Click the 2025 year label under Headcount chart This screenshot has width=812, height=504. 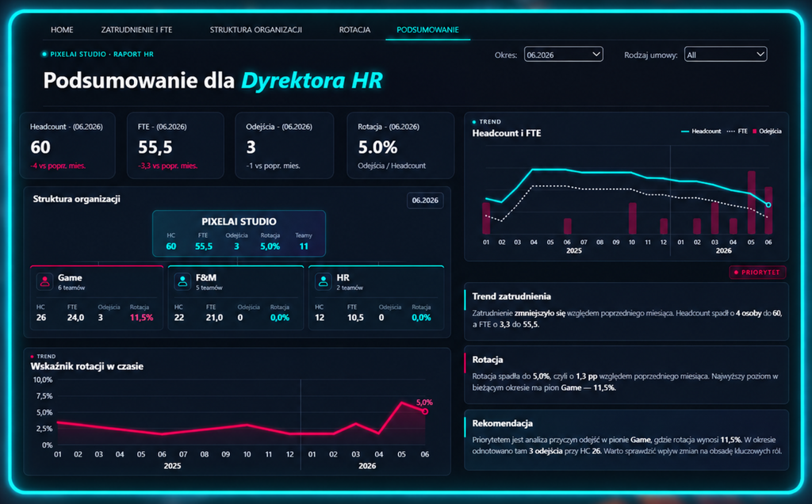tap(574, 250)
